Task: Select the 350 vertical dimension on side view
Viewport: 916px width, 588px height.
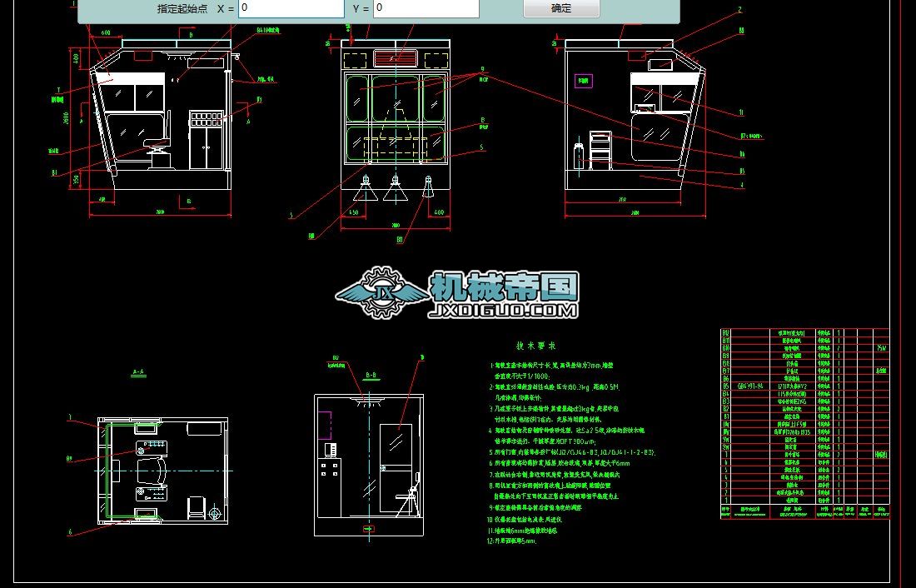Action: coord(77,179)
